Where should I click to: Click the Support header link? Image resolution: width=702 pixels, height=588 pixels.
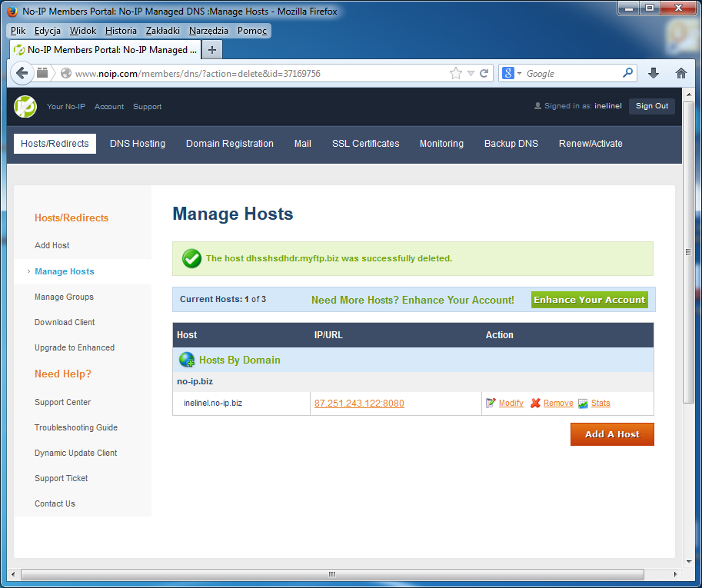point(148,107)
